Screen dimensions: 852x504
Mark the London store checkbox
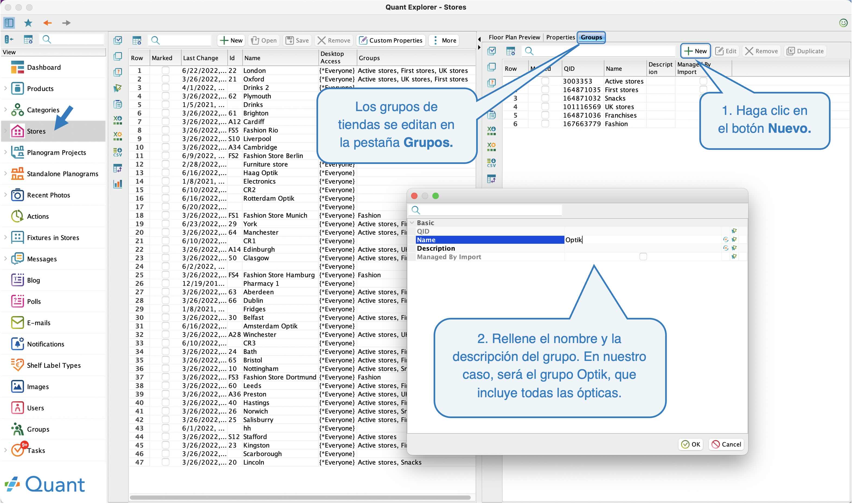tap(165, 70)
